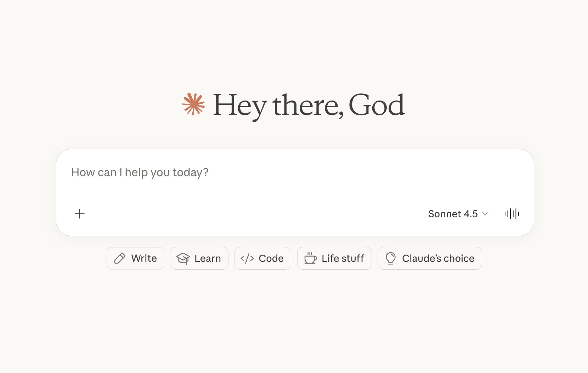Open the Sonnet 4.5 model selector
Image resolution: width=588 pixels, height=373 pixels.
click(458, 214)
